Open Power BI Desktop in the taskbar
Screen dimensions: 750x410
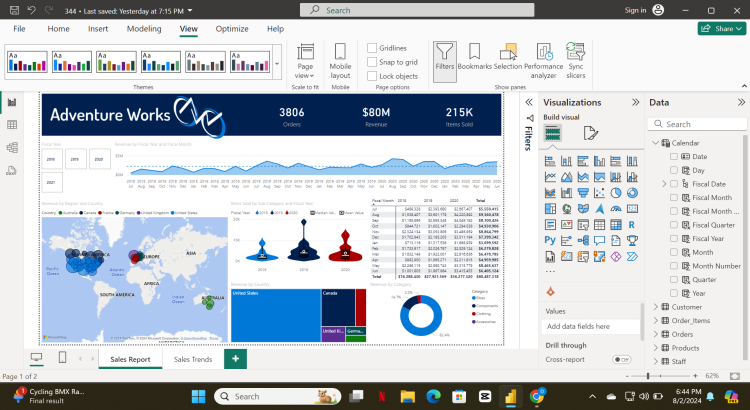pos(510,396)
